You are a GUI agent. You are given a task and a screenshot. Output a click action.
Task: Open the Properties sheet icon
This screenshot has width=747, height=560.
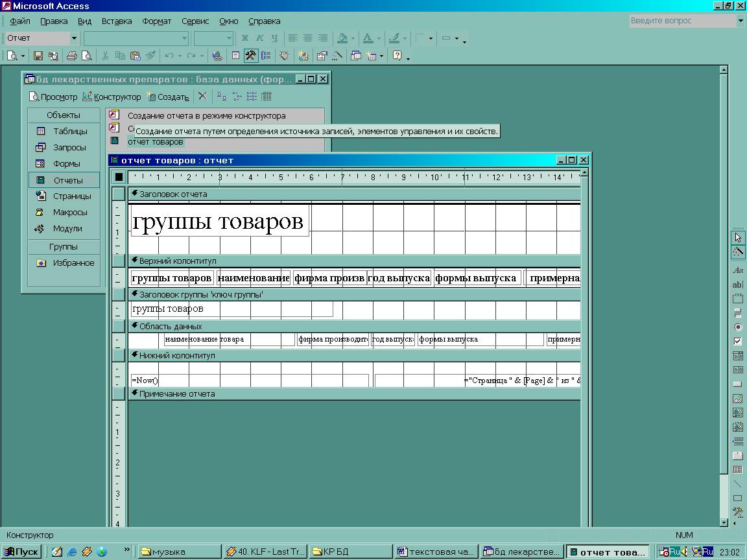[x=322, y=56]
